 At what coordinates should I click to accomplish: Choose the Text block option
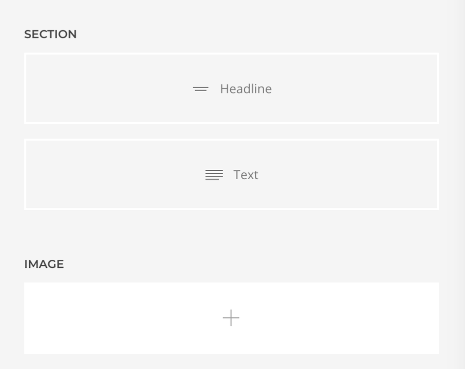coord(231,174)
